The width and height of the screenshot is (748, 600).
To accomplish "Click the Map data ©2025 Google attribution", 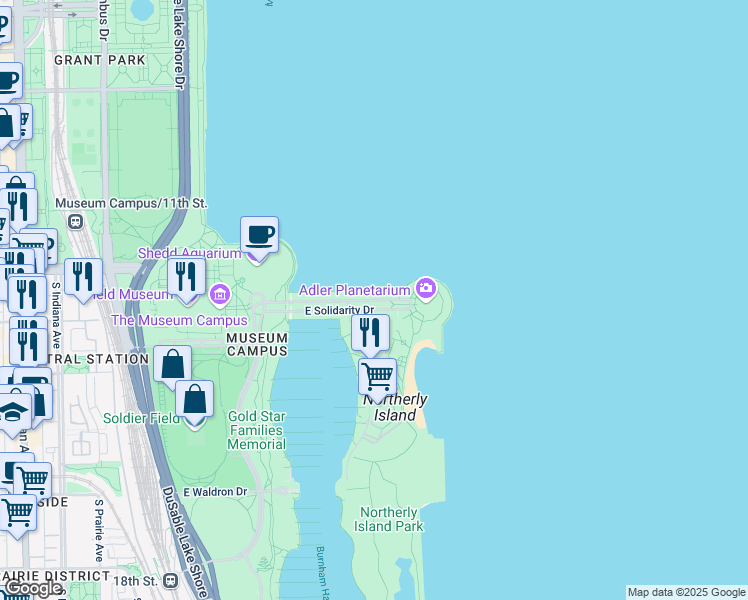I will 686,592.
